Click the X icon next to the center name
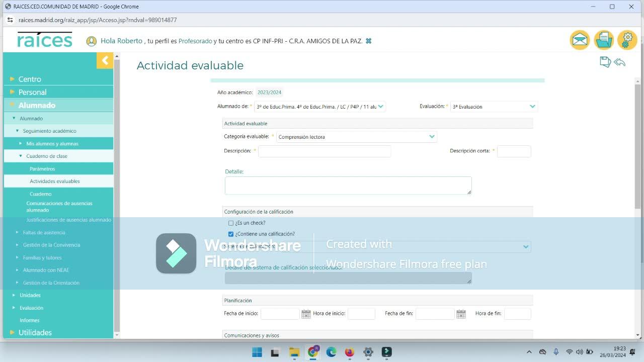Viewport: 644px width, 362px height. pyautogui.click(x=368, y=41)
